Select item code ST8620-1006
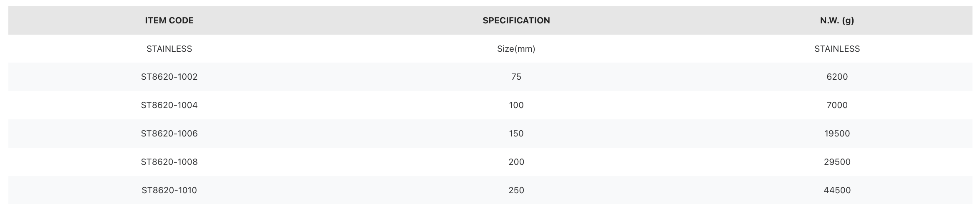The width and height of the screenshot is (980, 212). coord(169,134)
